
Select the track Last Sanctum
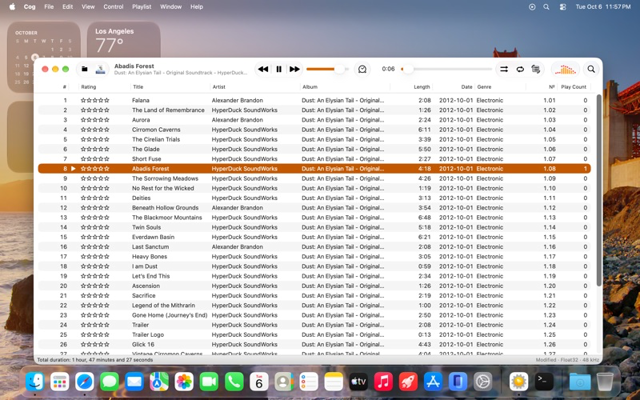150,247
